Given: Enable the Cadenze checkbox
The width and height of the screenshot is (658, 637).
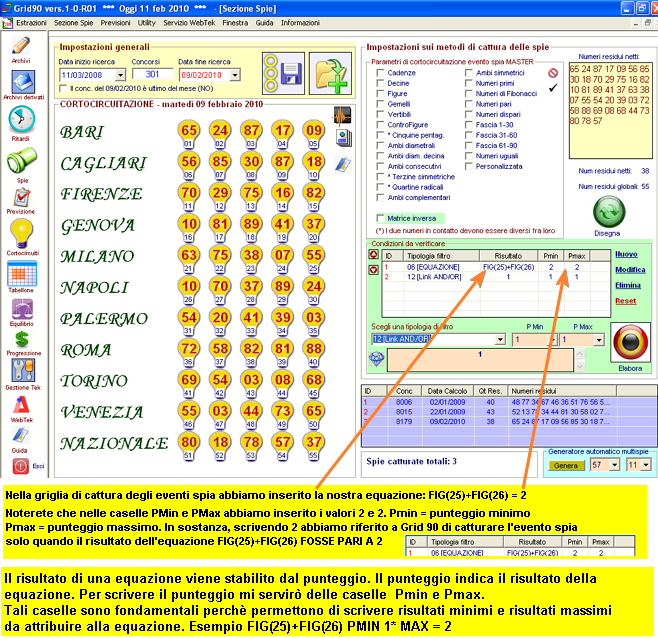Looking at the screenshot, I should click(380, 73).
